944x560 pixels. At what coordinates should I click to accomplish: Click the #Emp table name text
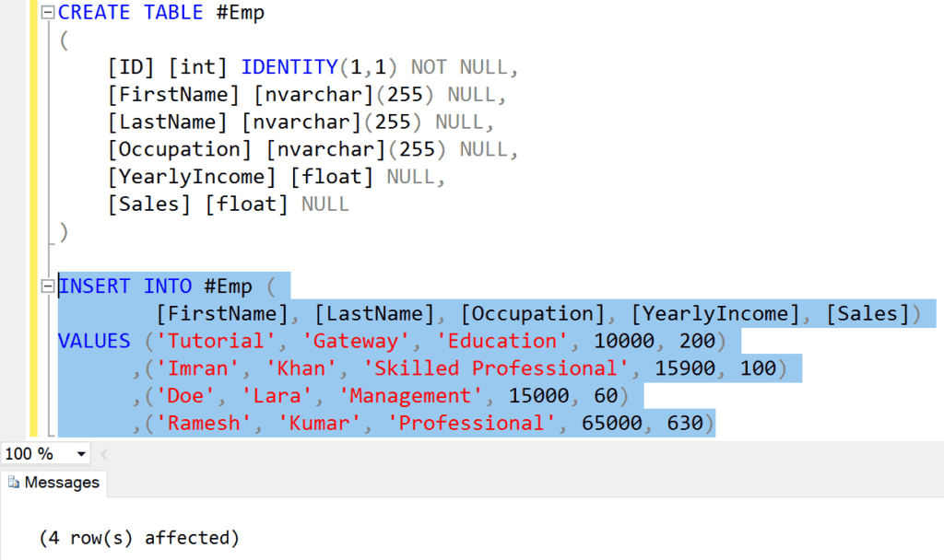click(x=241, y=12)
